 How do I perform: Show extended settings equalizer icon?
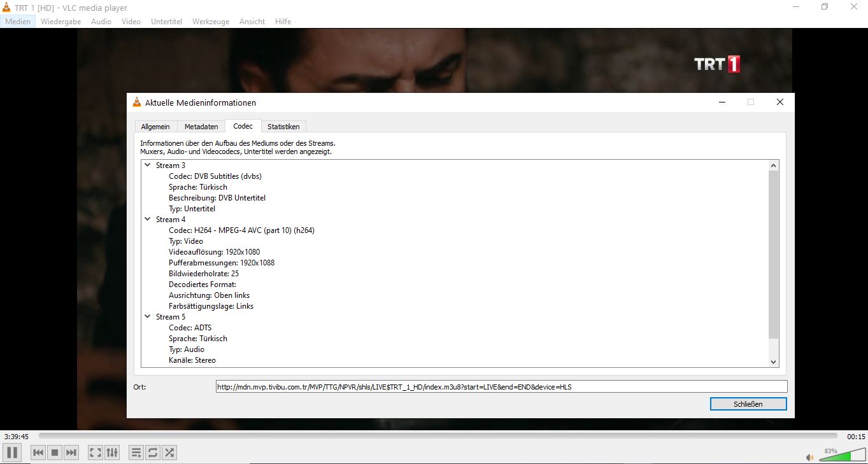[112, 453]
